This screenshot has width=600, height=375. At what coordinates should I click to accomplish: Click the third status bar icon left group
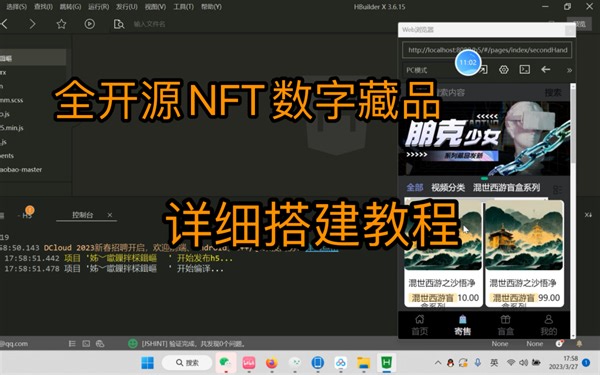(100, 344)
